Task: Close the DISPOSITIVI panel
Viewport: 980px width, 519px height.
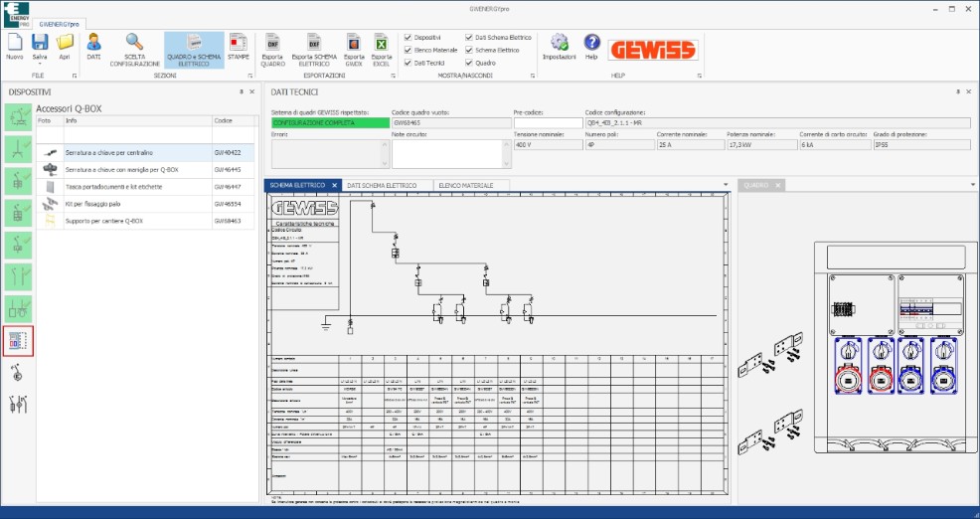Action: click(251, 91)
